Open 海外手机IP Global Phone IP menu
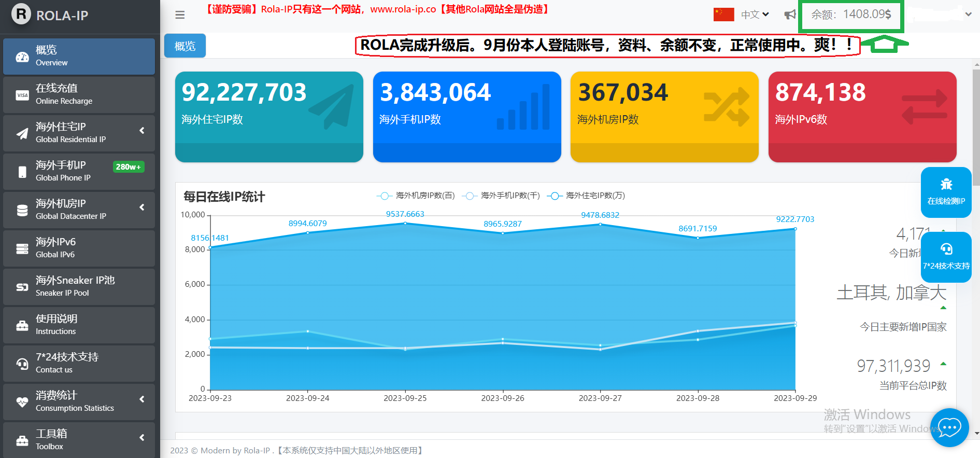This screenshot has height=458, width=980. [79, 171]
